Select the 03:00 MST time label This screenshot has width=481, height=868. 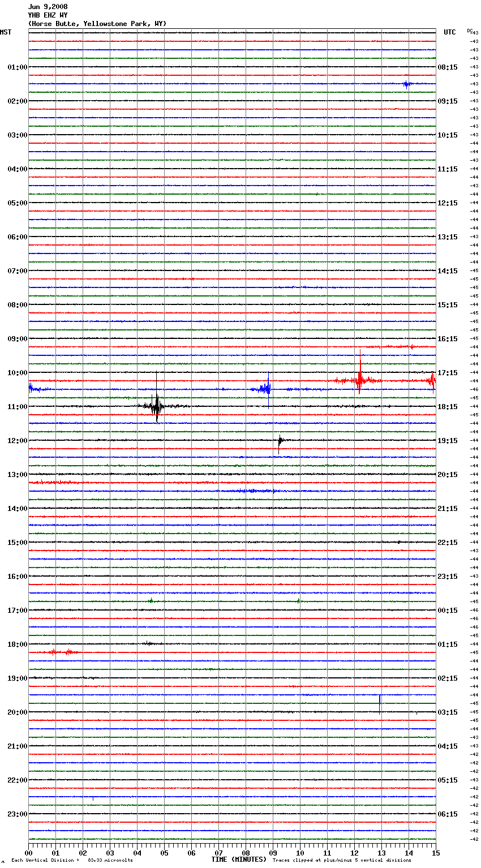[x=17, y=135]
